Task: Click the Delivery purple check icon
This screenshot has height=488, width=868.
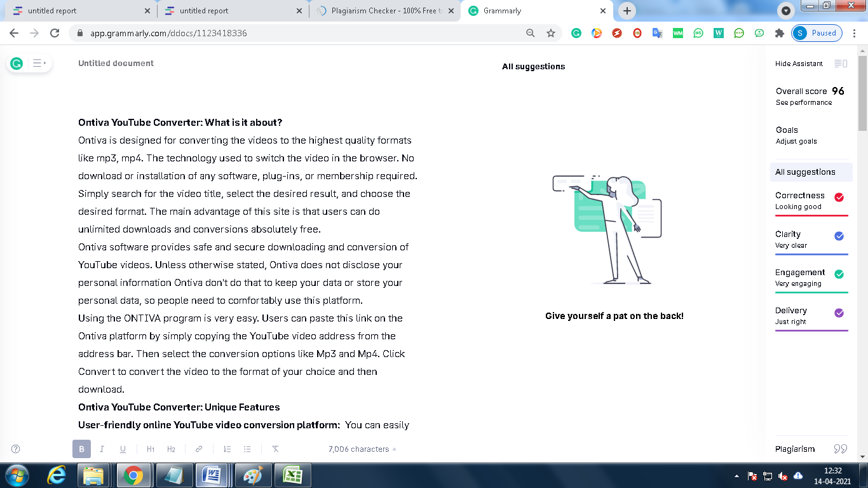Action: pos(839,313)
